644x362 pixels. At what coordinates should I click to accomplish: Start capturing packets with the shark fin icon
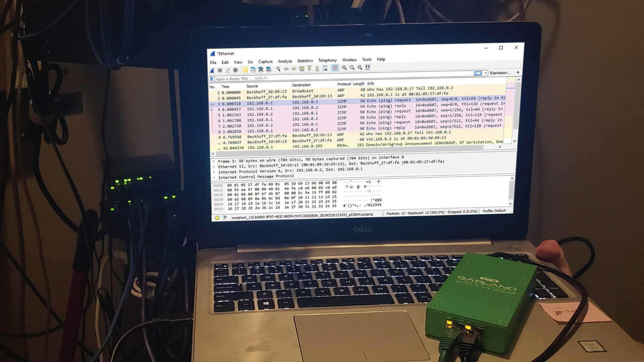click(212, 70)
